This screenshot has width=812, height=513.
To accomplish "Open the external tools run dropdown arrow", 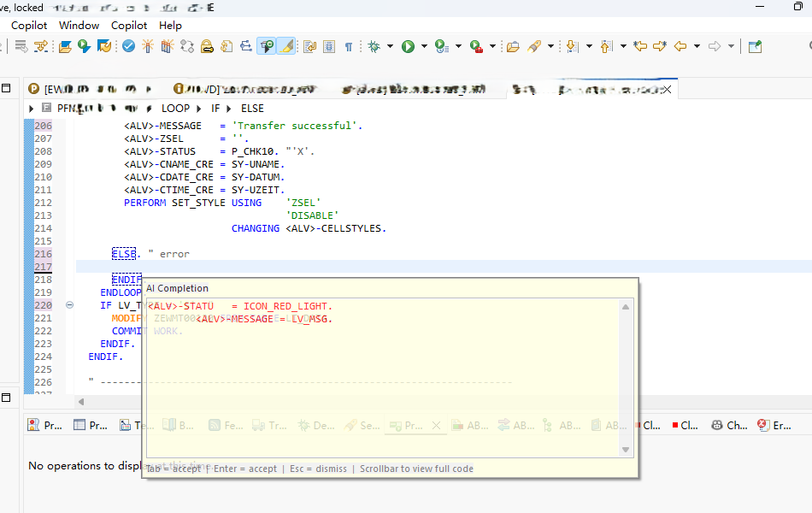I will click(492, 47).
